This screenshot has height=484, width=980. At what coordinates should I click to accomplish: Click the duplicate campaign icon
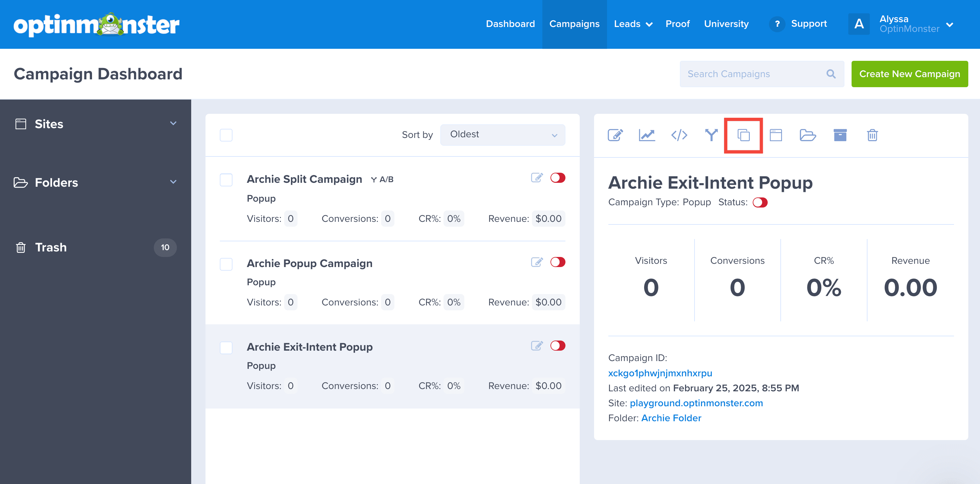(x=743, y=135)
